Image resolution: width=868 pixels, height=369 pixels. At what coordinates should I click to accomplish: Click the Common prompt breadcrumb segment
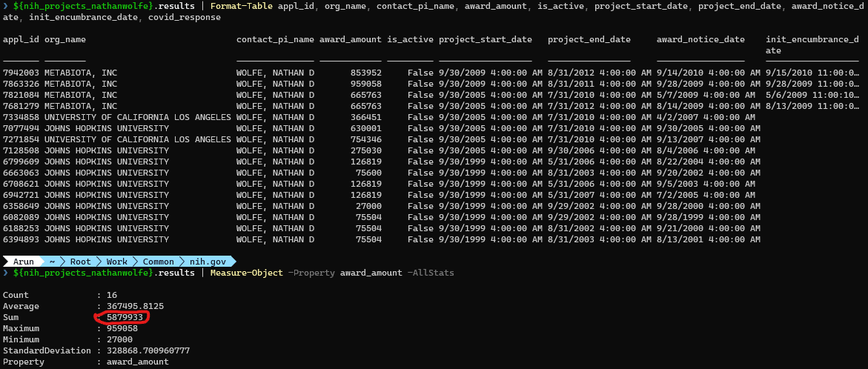158,262
